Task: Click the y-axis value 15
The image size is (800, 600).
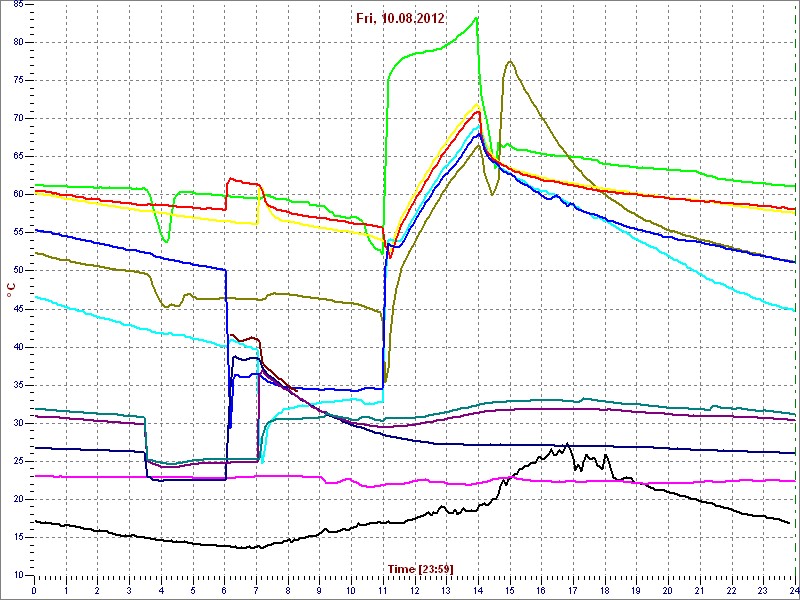Action: coord(17,538)
